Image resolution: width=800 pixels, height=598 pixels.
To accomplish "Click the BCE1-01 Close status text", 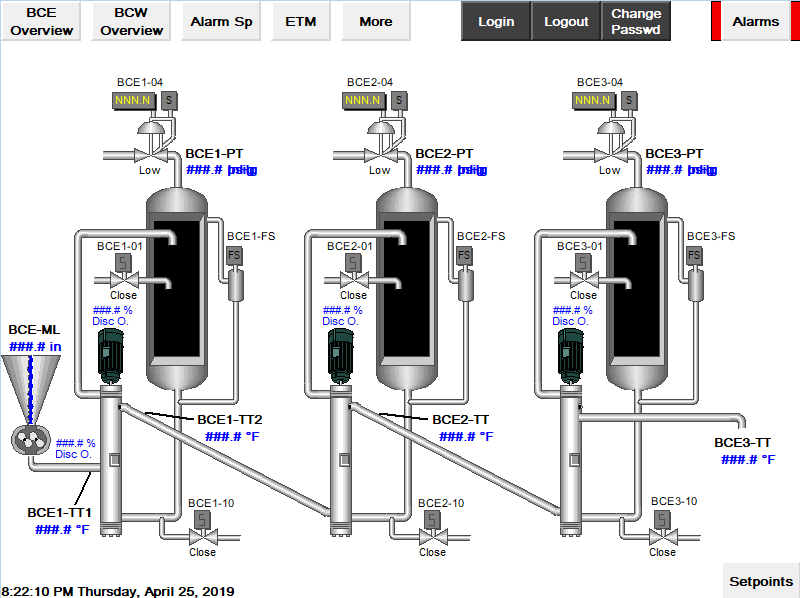I will click(123, 295).
